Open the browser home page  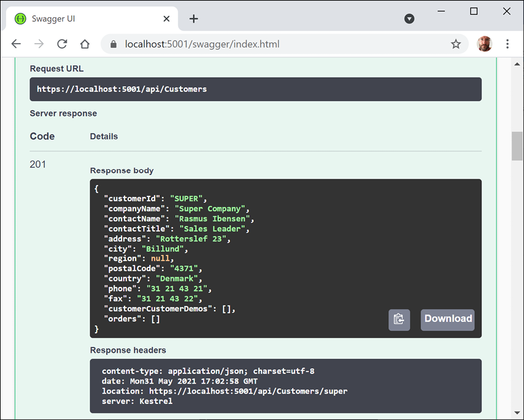tap(85, 44)
